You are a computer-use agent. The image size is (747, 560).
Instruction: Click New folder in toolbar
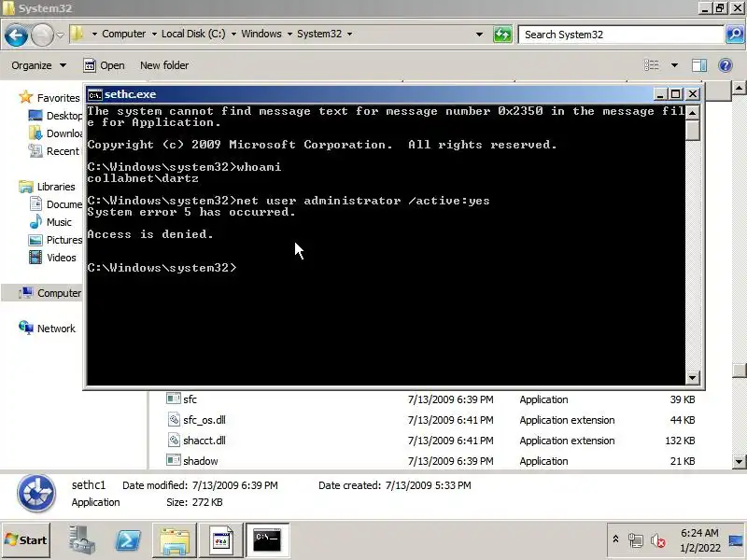pyautogui.click(x=164, y=65)
